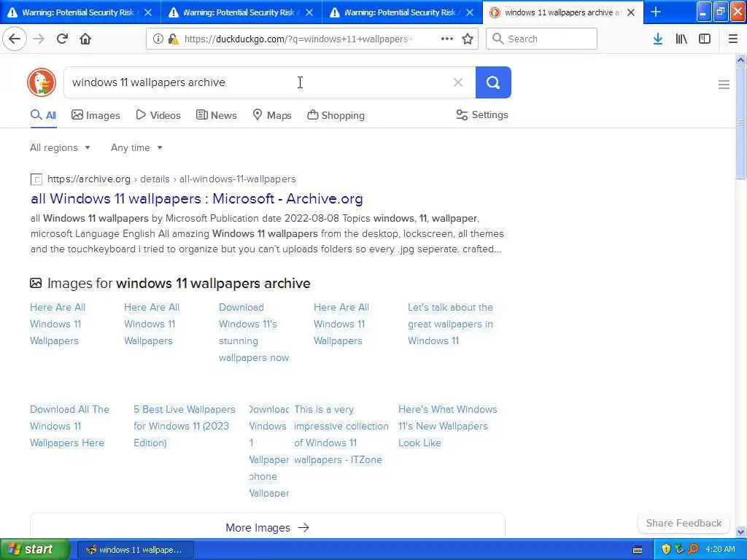Click scrollbar up arrow
The image size is (747, 560).
(x=740, y=60)
